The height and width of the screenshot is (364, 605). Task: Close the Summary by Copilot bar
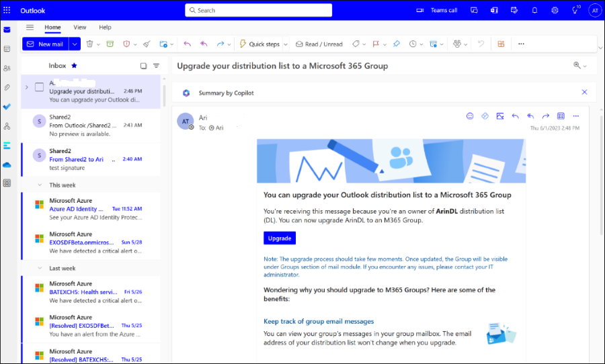pos(585,92)
